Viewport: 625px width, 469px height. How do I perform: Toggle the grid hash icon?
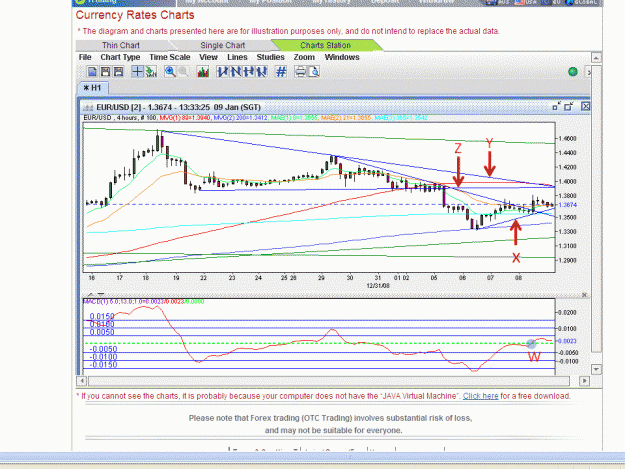[281, 72]
